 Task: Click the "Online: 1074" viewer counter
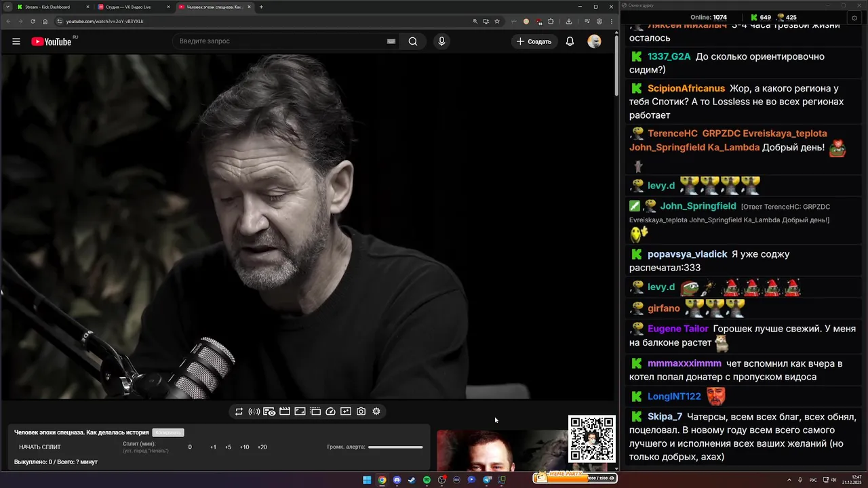pyautogui.click(x=709, y=18)
